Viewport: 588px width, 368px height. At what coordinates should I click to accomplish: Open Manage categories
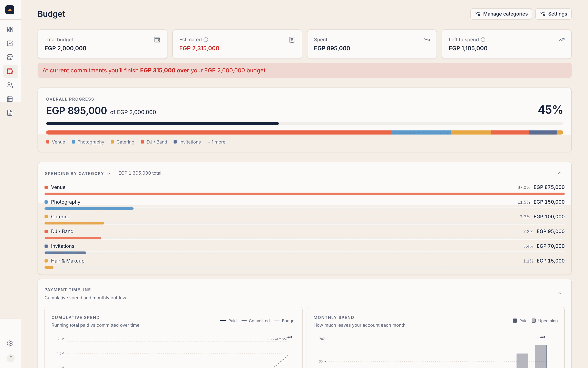(x=501, y=14)
